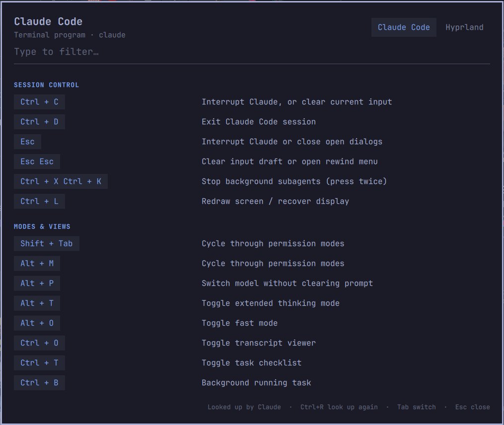Screen dimensions: 504x425
Task: Click 'Switch model without clearing prompt'
Action: coord(287,283)
